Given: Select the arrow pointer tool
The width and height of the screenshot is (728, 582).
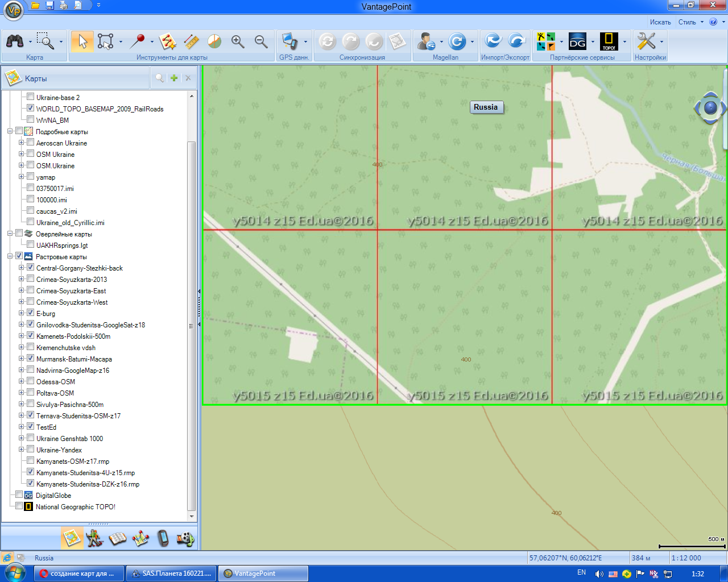Looking at the screenshot, I should click(82, 41).
